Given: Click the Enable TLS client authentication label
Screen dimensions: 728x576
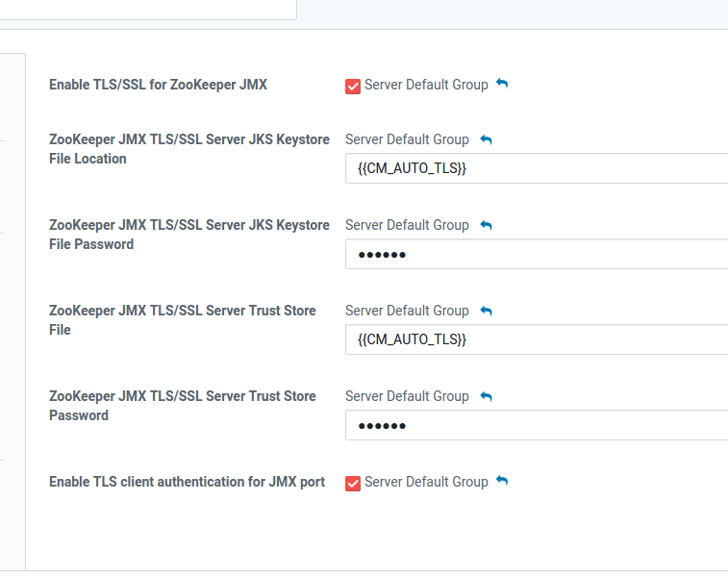Looking at the screenshot, I should (x=188, y=482).
